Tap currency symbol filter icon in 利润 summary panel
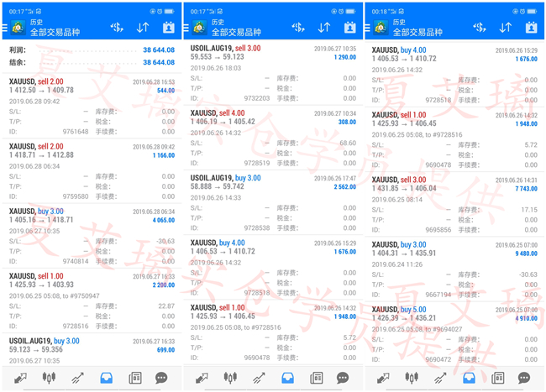The height and width of the screenshot is (392, 546). point(117,28)
